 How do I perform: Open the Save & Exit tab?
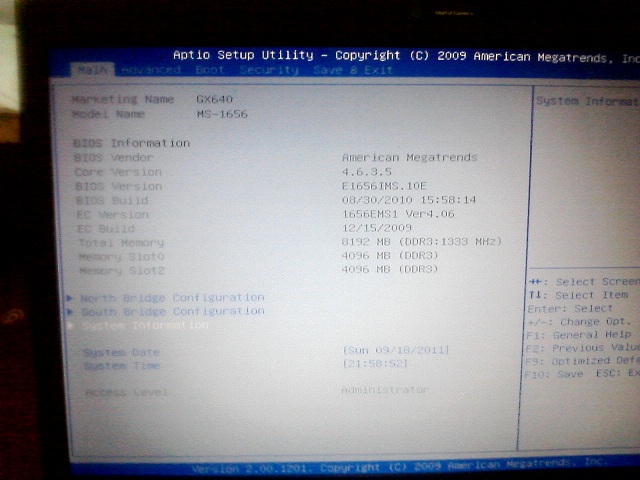[x=353, y=70]
